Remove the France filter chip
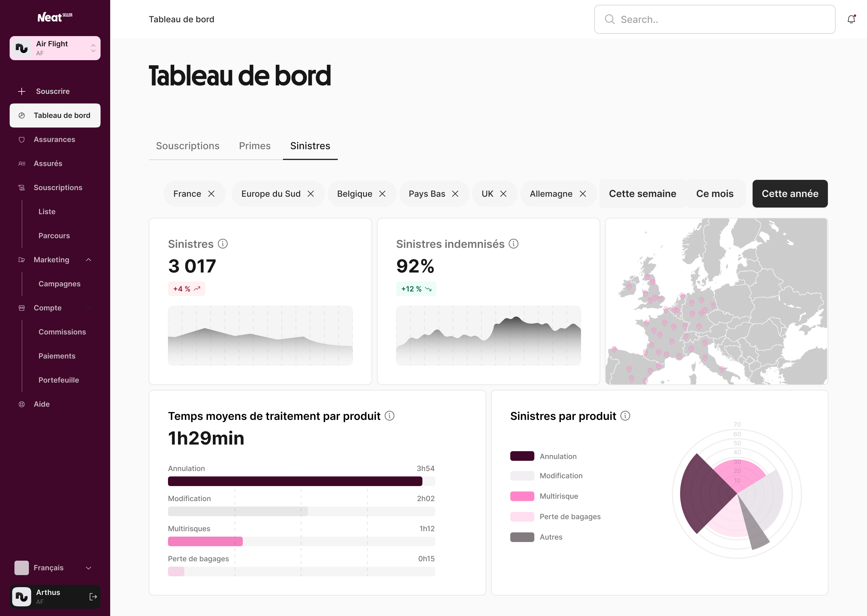Viewport: 867px width, 616px height. (x=211, y=193)
